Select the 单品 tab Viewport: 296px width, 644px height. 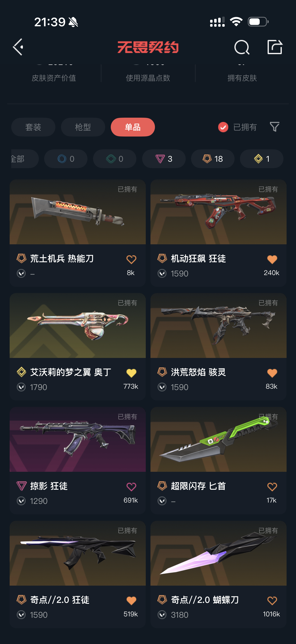133,127
